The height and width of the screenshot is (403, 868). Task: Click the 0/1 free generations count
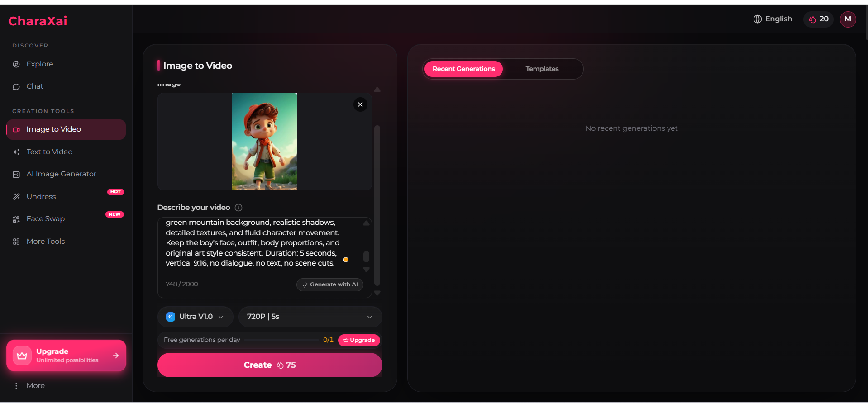pyautogui.click(x=328, y=340)
